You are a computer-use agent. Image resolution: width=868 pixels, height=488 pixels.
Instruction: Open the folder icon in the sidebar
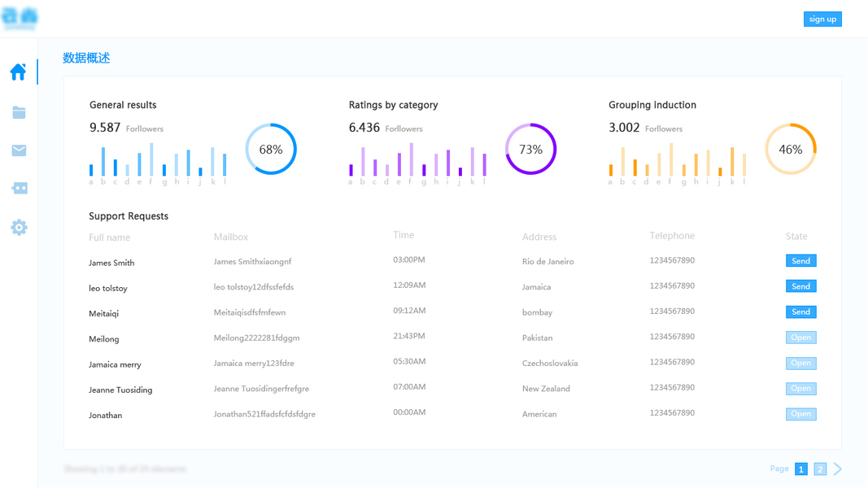19,112
